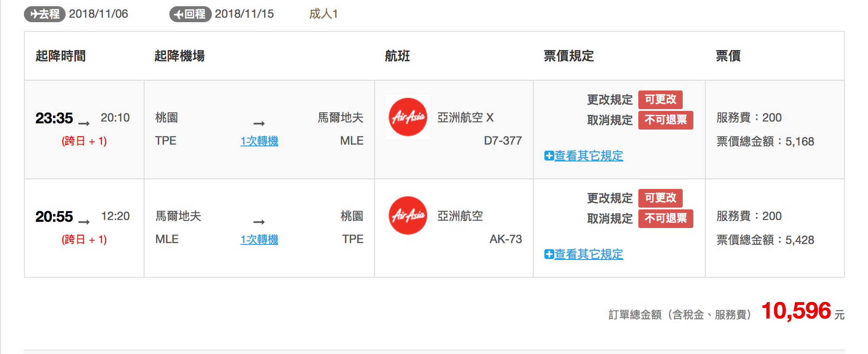Click the arrow between 馬爾地夫 and 桃園

(259, 222)
